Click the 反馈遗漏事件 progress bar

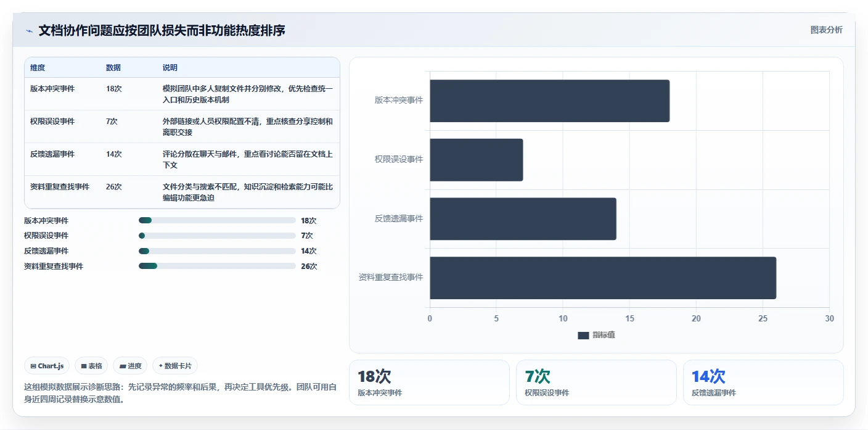tap(217, 251)
